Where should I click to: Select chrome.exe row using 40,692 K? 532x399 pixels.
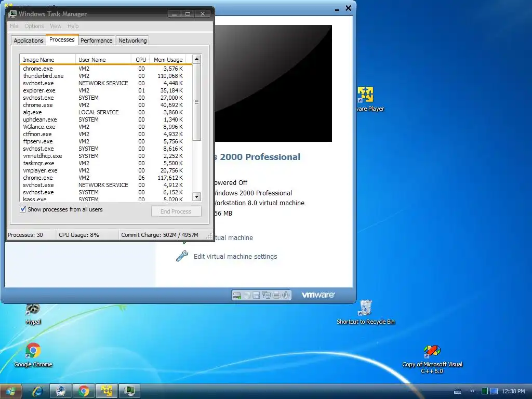tap(106, 105)
